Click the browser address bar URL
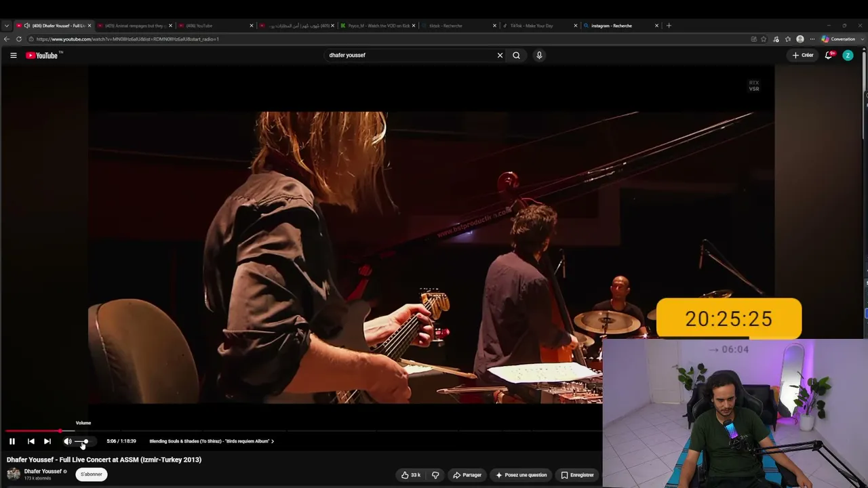The width and height of the screenshot is (868, 488). click(x=127, y=39)
